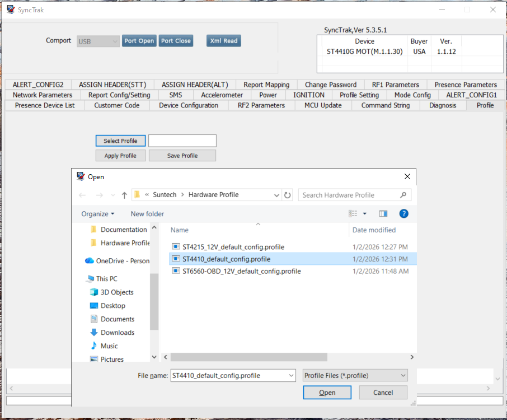Click the refresh icon beside the path bar
This screenshot has height=420, width=507.
(x=287, y=195)
